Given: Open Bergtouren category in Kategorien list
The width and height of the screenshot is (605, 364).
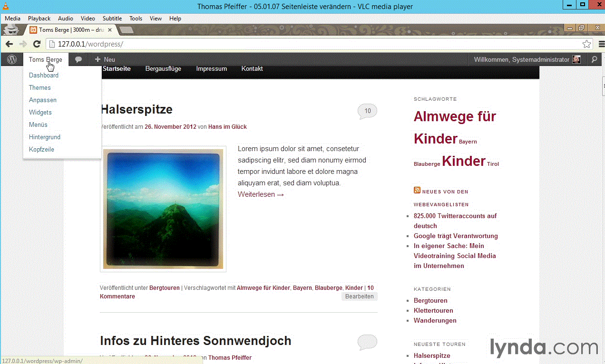Looking at the screenshot, I should [x=430, y=300].
